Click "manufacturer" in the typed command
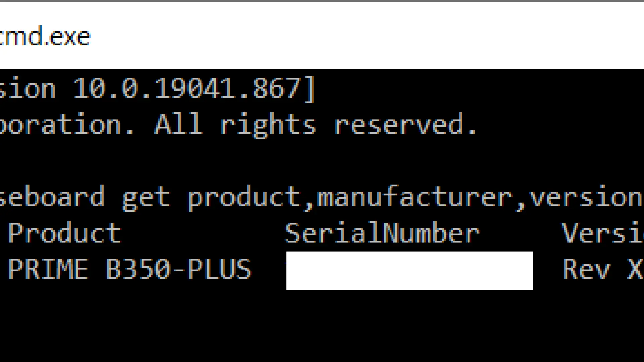This screenshot has height=362, width=644. pyautogui.click(x=414, y=197)
